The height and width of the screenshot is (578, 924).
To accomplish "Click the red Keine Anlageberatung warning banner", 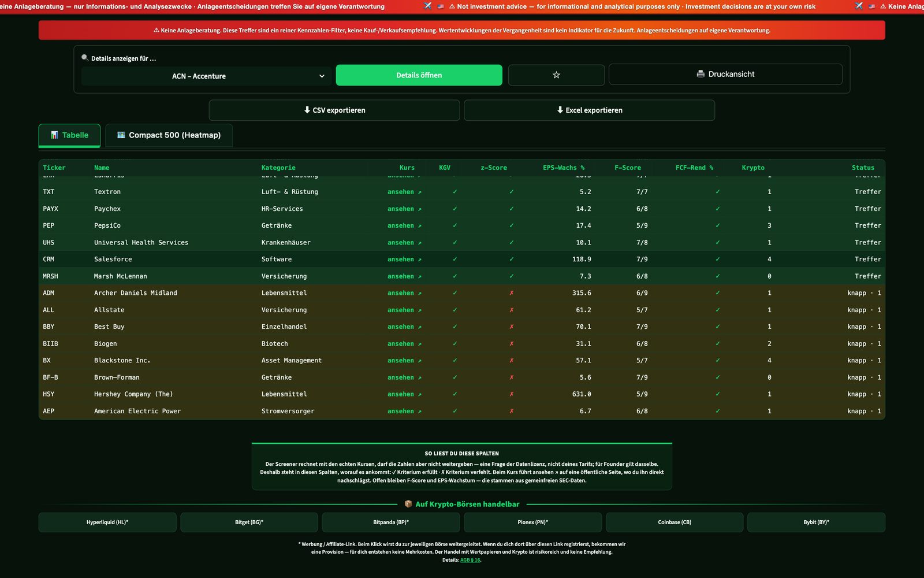I will [461, 30].
